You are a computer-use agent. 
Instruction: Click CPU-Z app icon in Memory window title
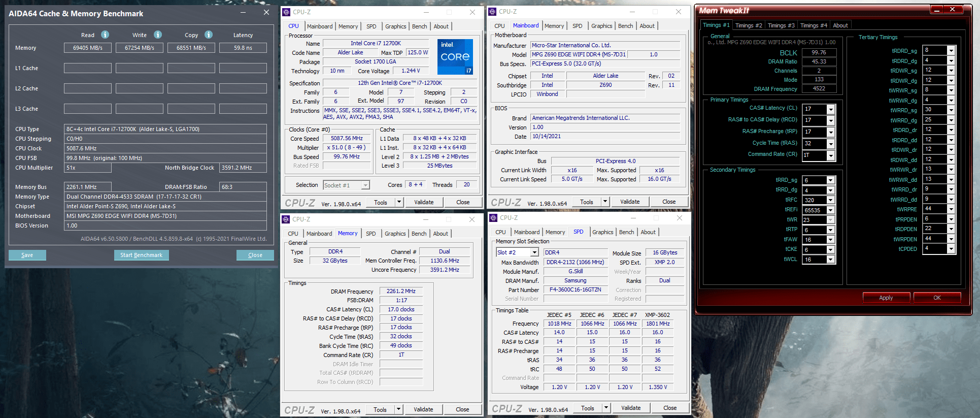(286, 219)
